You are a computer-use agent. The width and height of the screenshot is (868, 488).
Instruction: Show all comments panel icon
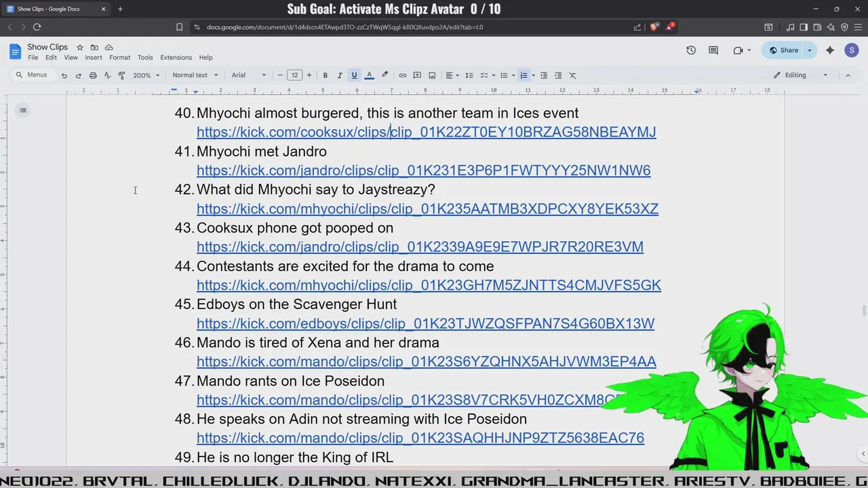tap(713, 50)
